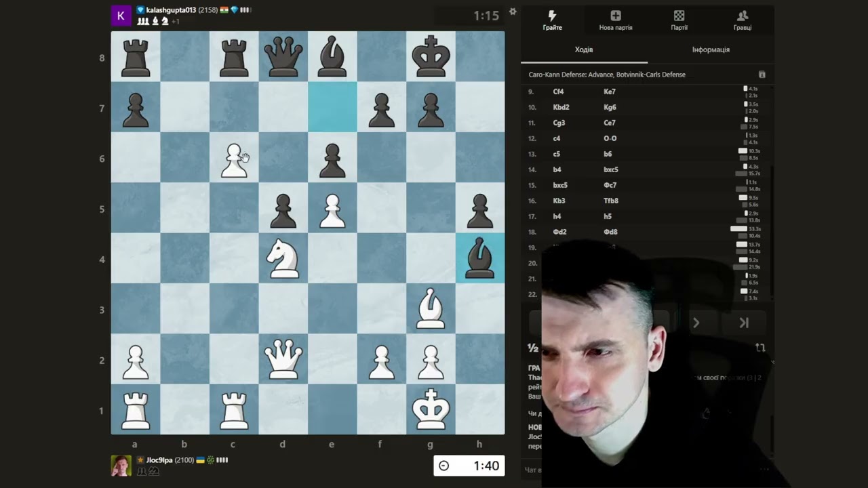Click the black pawn on g7
Screen dimensions: 868x488
[x=431, y=108]
